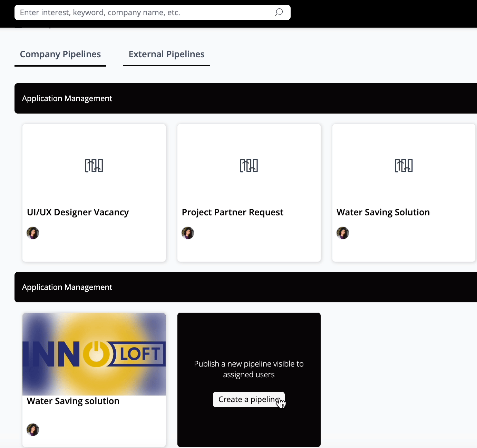
Task: Open the External Pipelines tab
Action: 166,54
